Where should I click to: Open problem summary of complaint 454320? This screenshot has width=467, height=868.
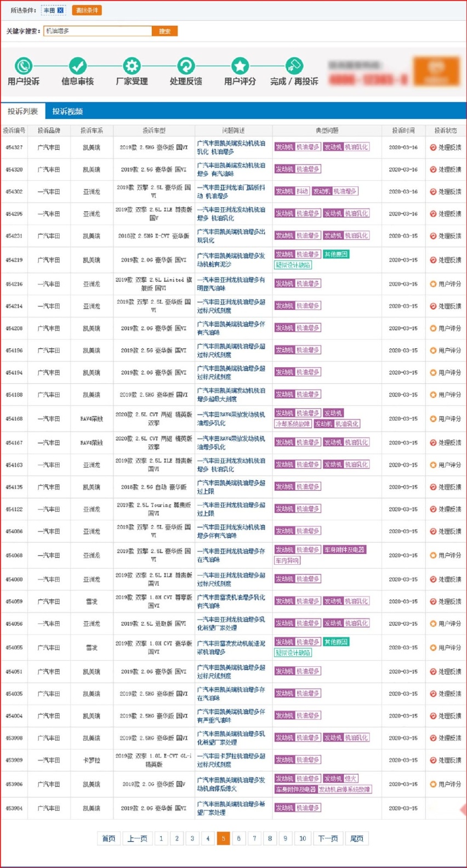[x=231, y=169]
